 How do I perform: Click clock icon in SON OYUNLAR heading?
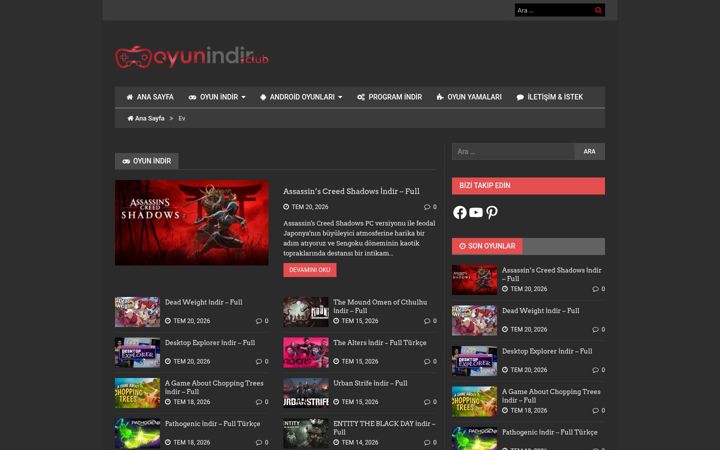click(x=462, y=246)
